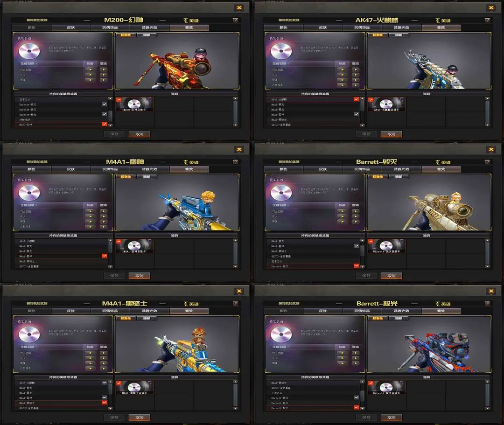Screen dimensions: 504x425
Task: Click the help question-mark icon in Barrett-极光 window
Action: (x=488, y=303)
